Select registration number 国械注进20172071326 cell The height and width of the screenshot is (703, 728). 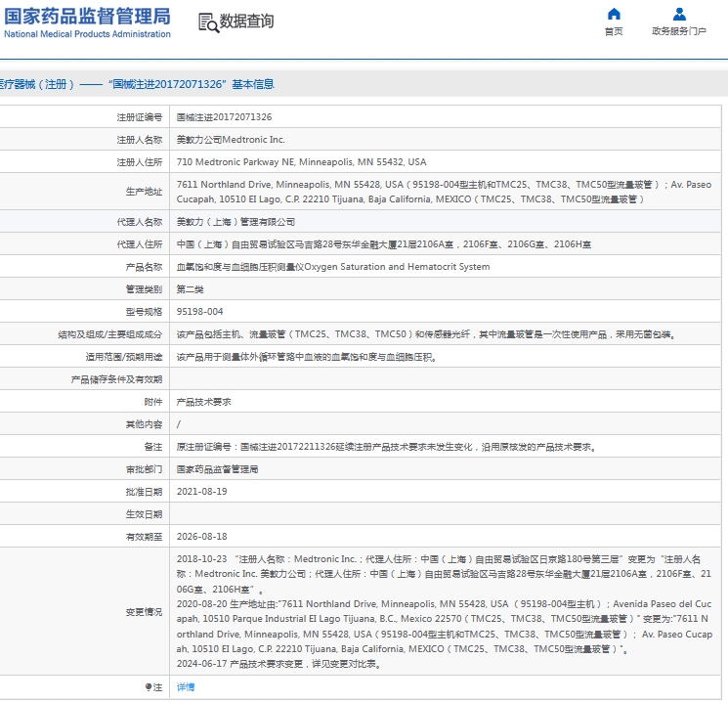point(224,117)
